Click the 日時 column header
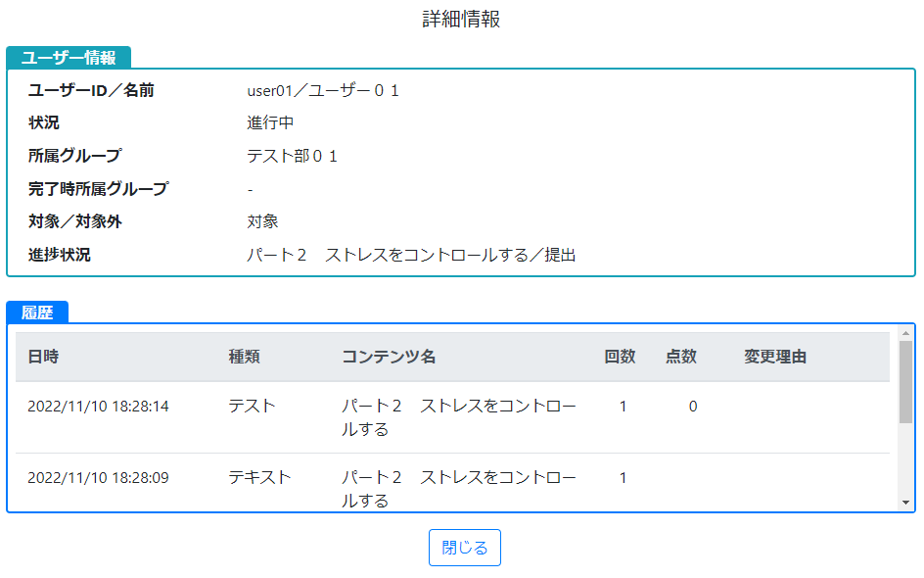Image resolution: width=924 pixels, height=578 pixels. click(x=43, y=357)
